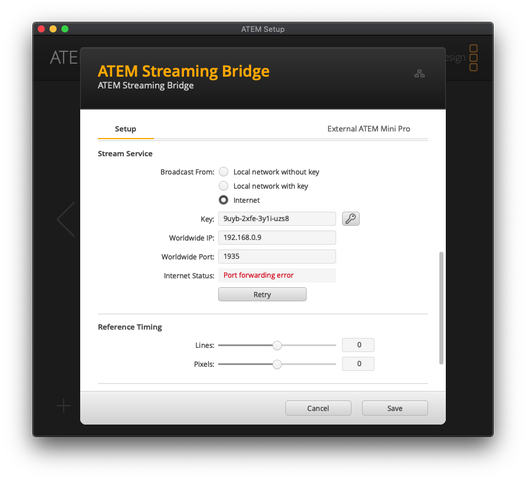Viewport: 526px width, 480px height.
Task: Save the streaming bridge settings
Action: tap(394, 408)
